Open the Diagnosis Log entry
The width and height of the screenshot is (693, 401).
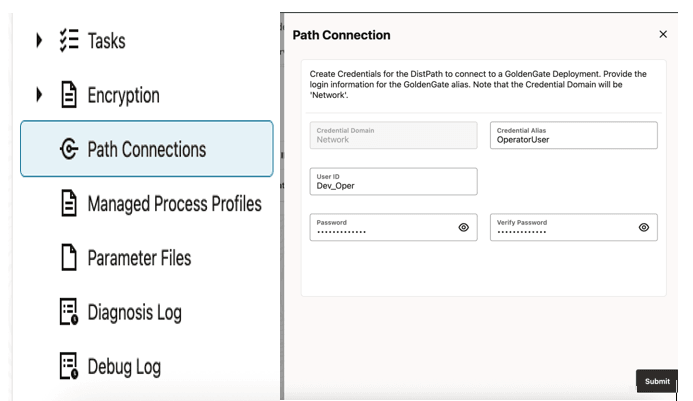pos(135,312)
